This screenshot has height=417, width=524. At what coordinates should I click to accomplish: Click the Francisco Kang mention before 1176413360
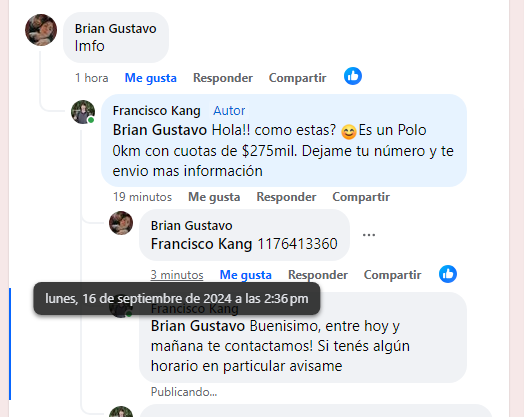202,244
